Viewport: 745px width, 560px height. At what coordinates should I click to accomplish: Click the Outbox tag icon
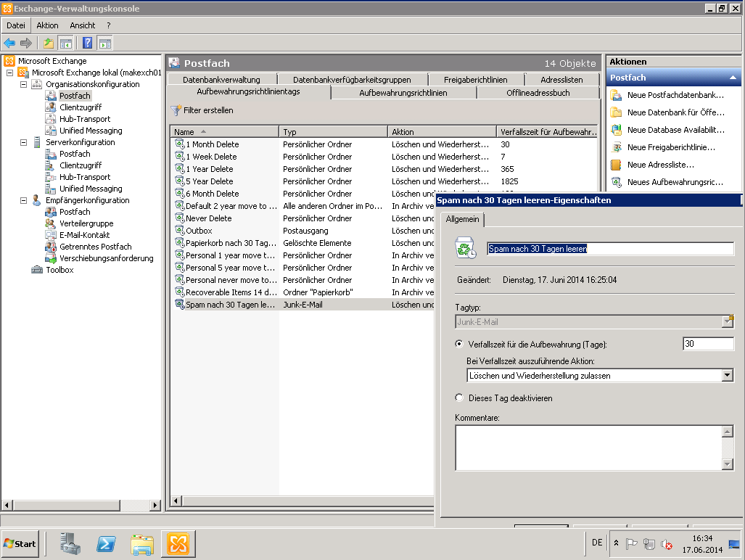point(180,231)
